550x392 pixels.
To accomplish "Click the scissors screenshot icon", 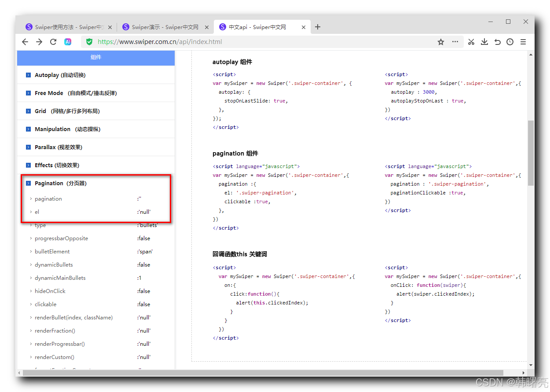I will 471,42.
